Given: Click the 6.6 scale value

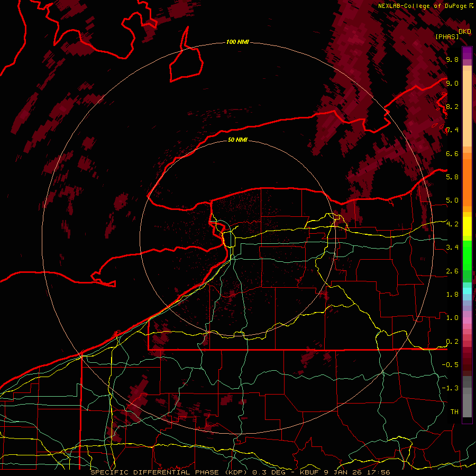Looking at the screenshot, I should click(x=452, y=153).
